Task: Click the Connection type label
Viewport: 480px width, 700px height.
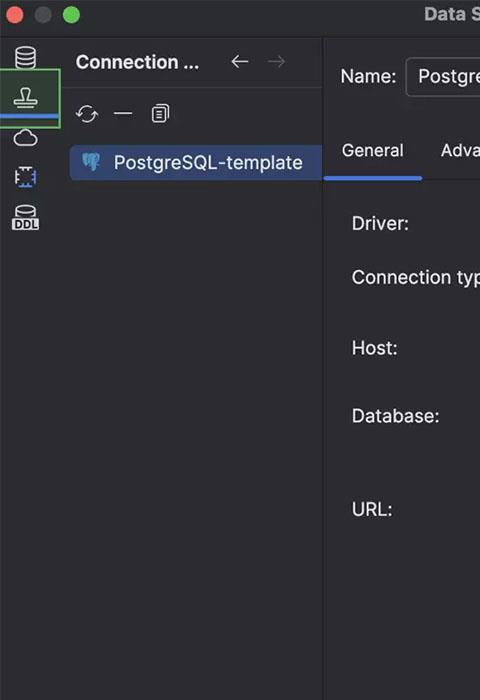Action: click(416, 277)
